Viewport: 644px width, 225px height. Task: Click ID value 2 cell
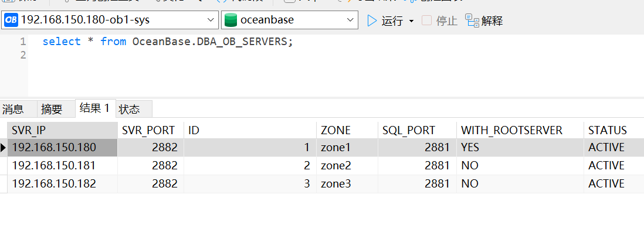[x=250, y=165]
